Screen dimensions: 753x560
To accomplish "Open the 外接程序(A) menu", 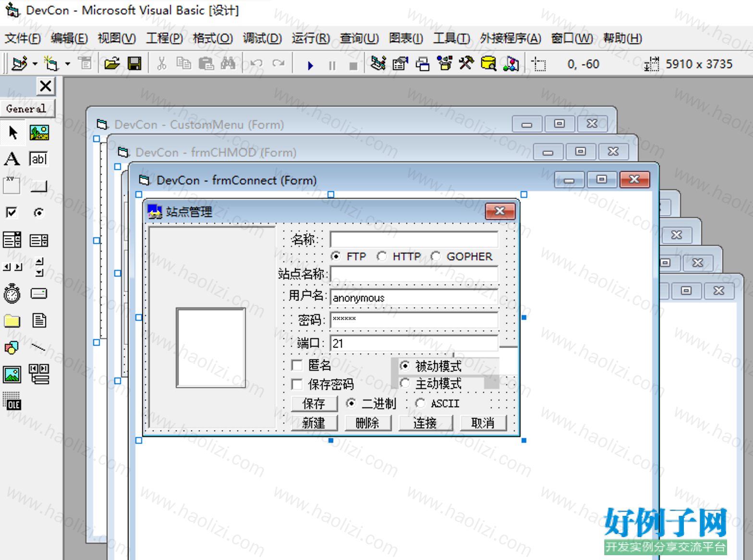I will 510,38.
